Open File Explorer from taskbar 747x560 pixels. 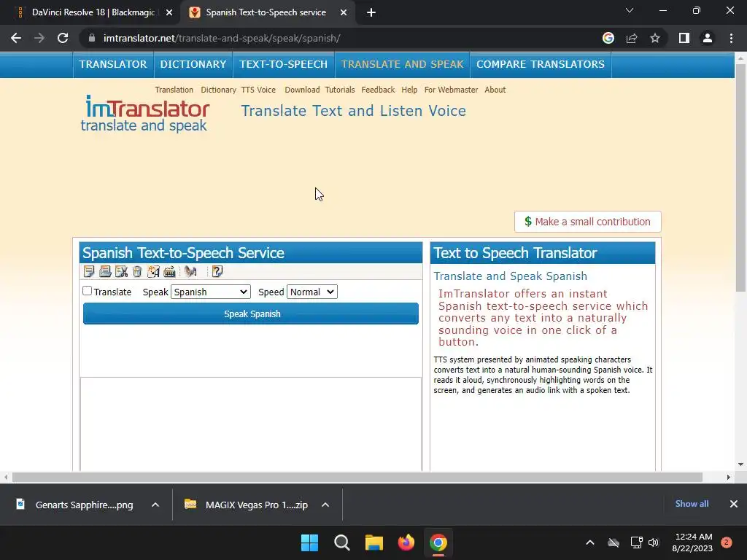(374, 542)
